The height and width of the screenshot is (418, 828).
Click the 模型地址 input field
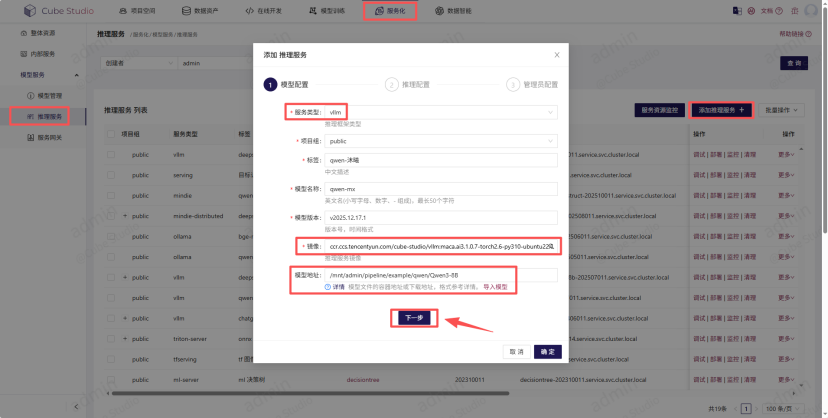click(x=441, y=275)
